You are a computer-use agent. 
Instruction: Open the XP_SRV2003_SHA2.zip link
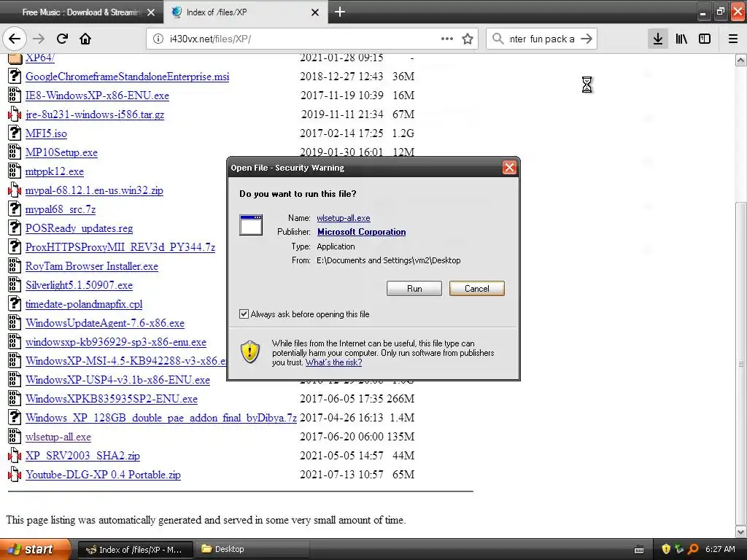tap(82, 456)
